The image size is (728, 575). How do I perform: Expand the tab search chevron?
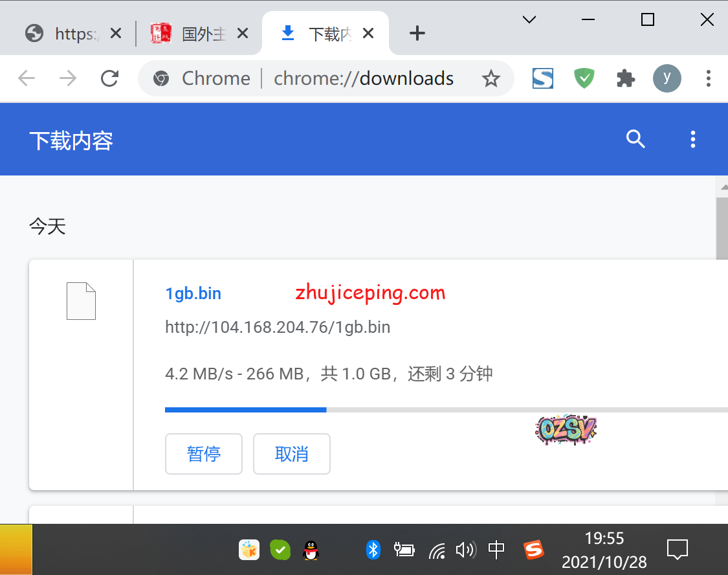(529, 19)
